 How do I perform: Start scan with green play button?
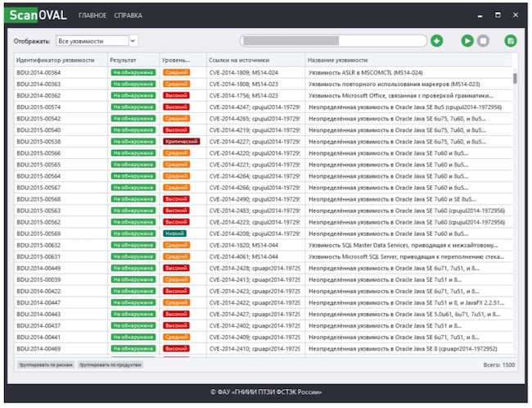(x=467, y=41)
